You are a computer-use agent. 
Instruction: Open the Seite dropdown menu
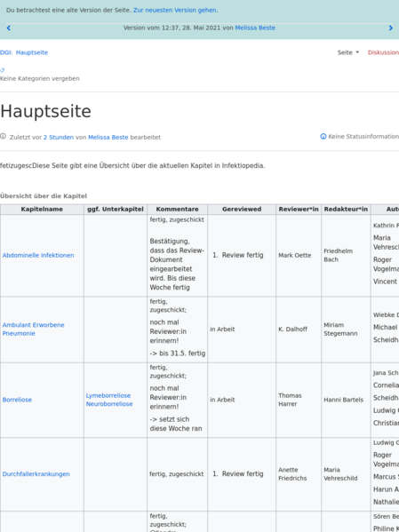(348, 52)
